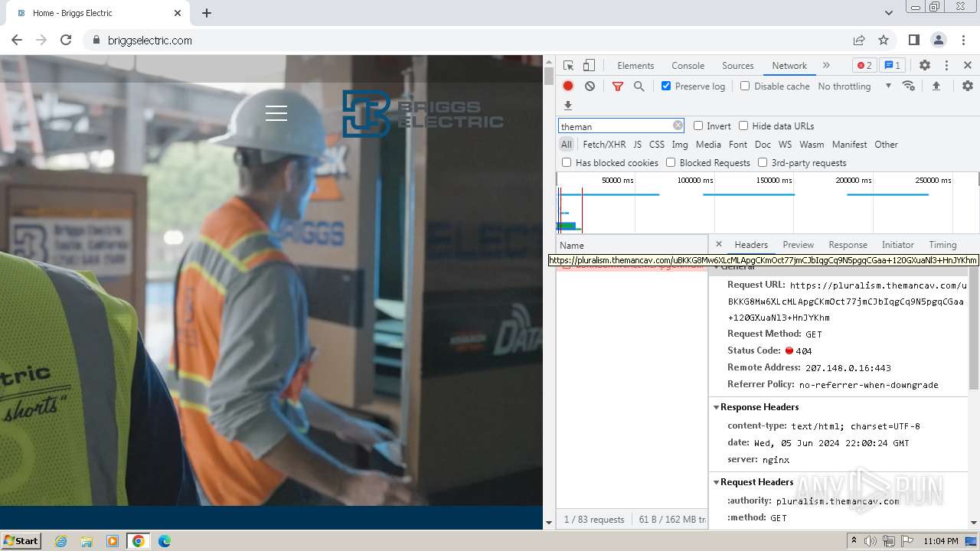The image size is (980, 551).
Task: Open the Windows Start menu
Action: tap(21, 540)
